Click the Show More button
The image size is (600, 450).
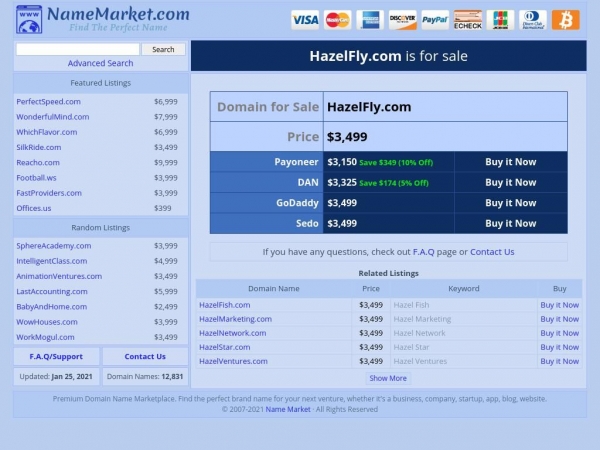click(388, 378)
